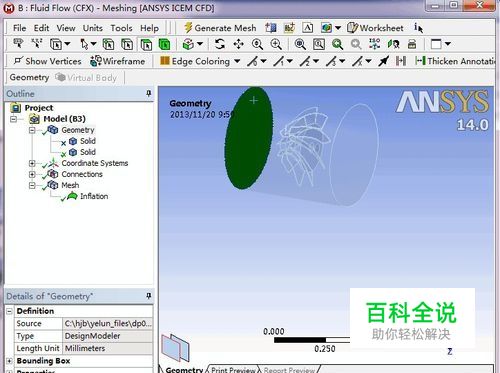Toggle Thicken Annotations

pyautogui.click(x=455, y=61)
